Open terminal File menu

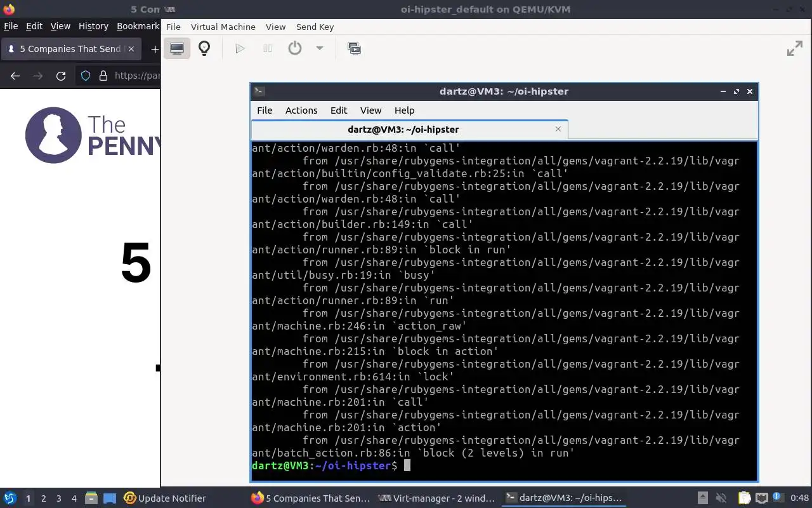(x=265, y=110)
